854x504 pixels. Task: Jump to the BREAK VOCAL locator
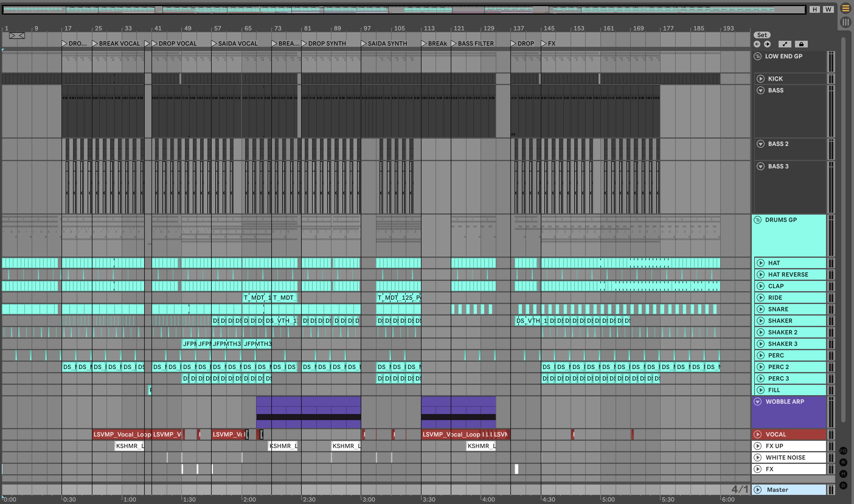(x=116, y=43)
